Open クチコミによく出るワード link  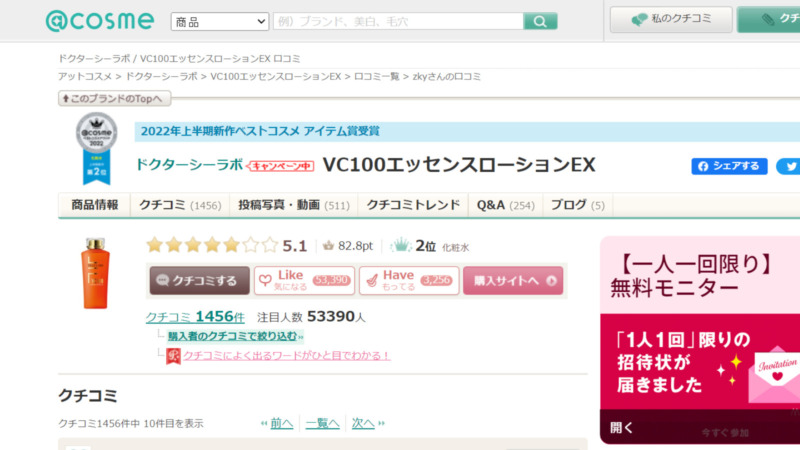[x=287, y=356]
